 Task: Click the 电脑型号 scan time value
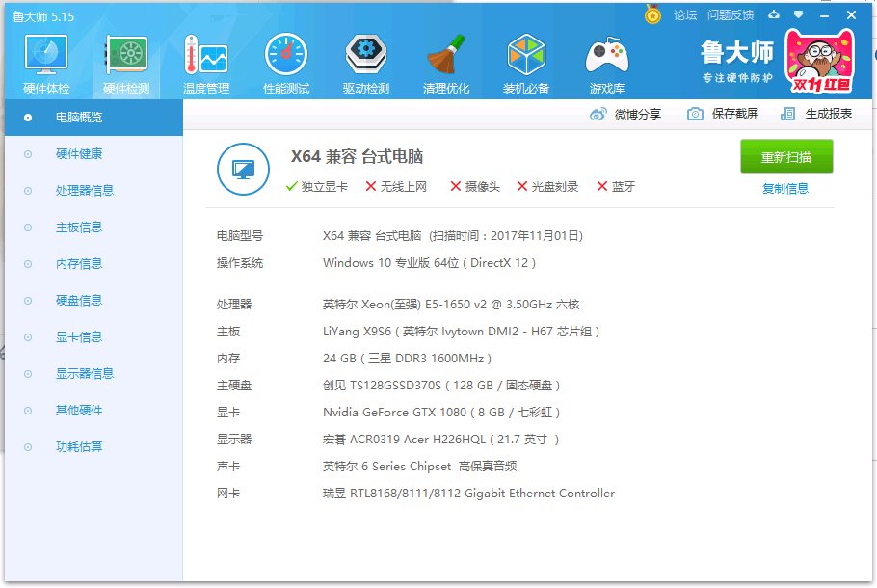453,236
